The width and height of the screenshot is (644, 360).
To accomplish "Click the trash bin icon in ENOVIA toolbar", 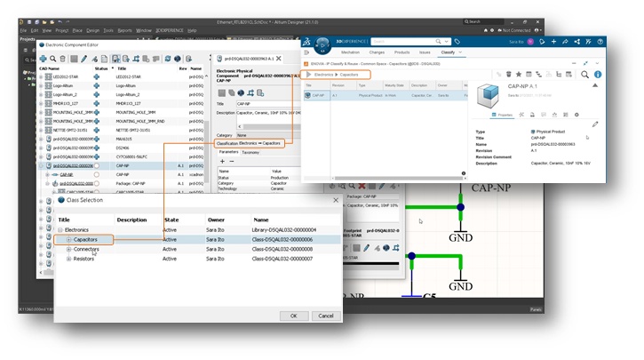I will [x=508, y=75].
